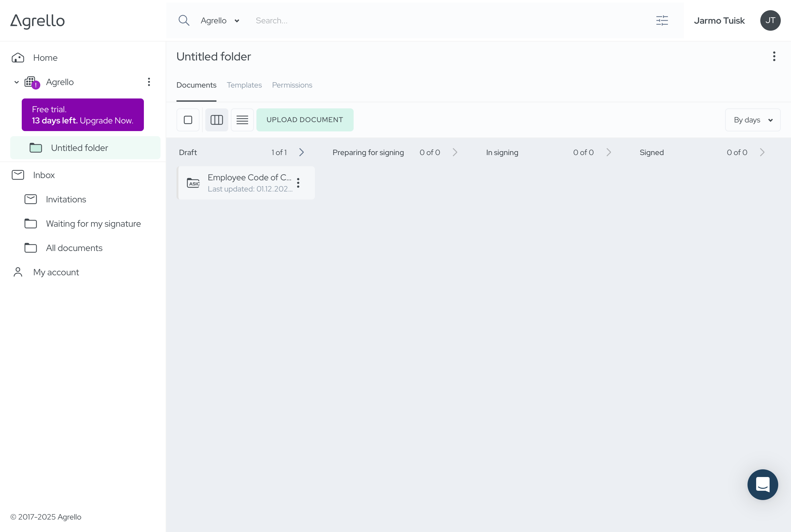Open the Employee Code document options menu

coord(298,183)
